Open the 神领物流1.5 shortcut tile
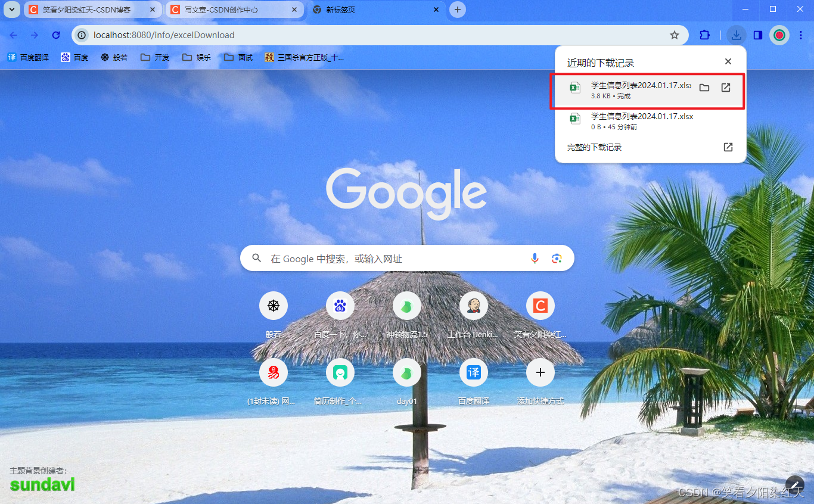The image size is (814, 504). tap(407, 316)
